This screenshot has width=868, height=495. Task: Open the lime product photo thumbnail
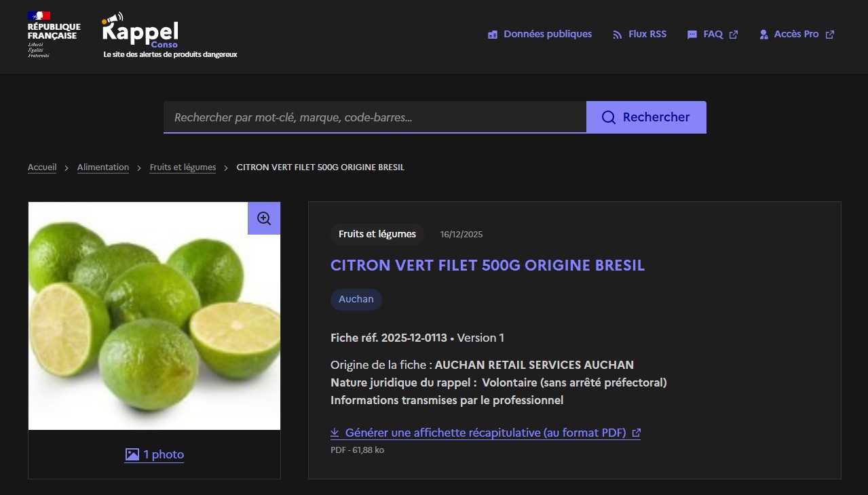click(154, 316)
